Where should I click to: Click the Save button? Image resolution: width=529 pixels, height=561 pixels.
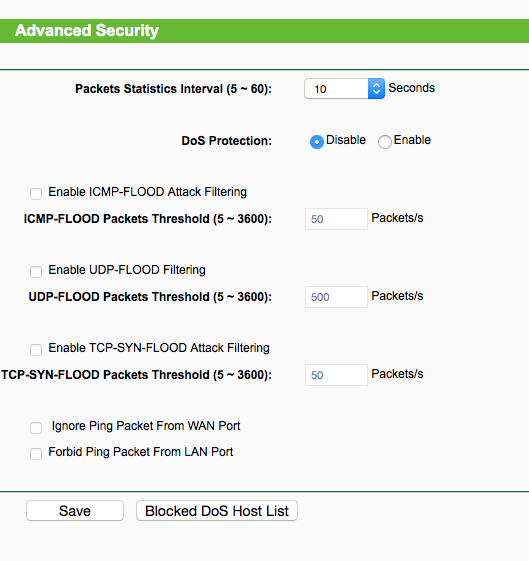[x=75, y=511]
